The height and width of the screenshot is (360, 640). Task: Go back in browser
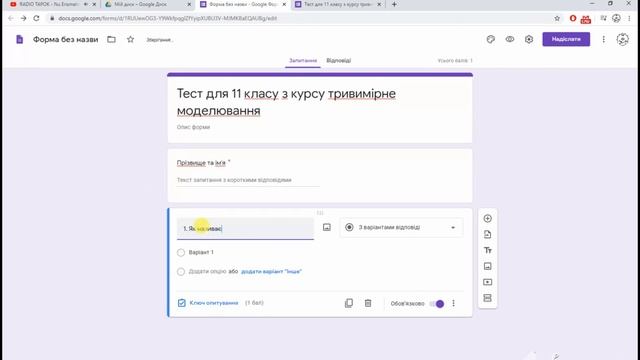click(11, 18)
